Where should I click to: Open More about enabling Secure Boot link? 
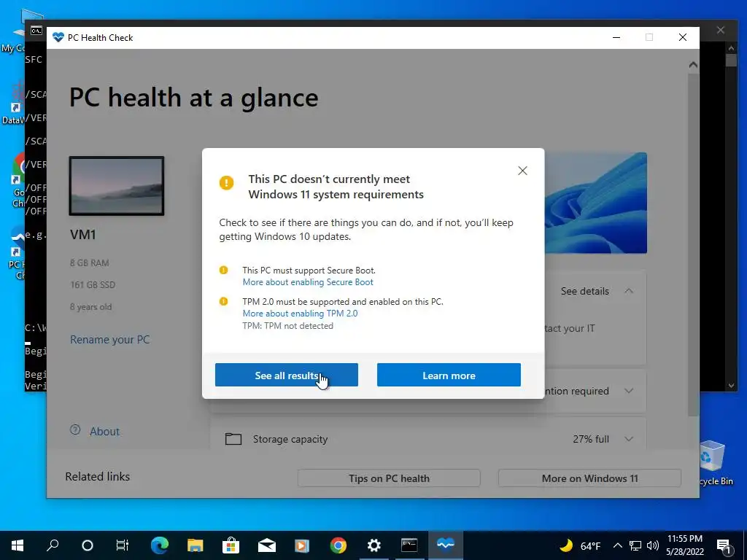pyautogui.click(x=308, y=282)
